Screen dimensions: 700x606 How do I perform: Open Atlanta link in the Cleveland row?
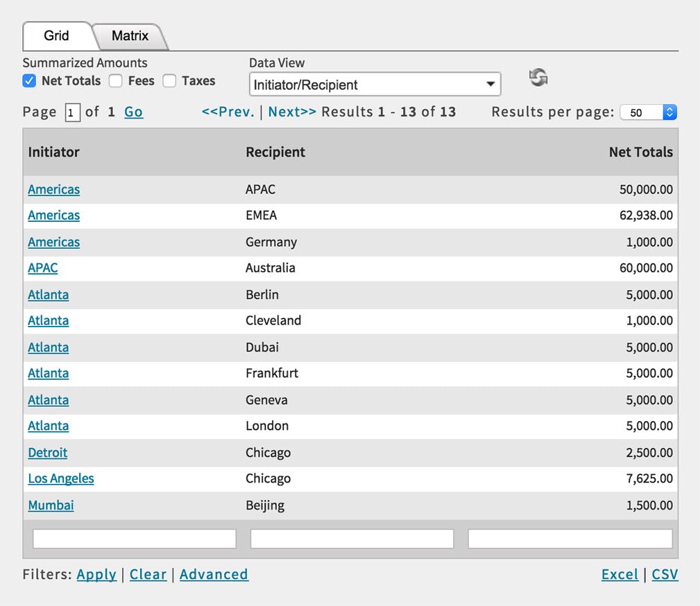pyautogui.click(x=48, y=321)
